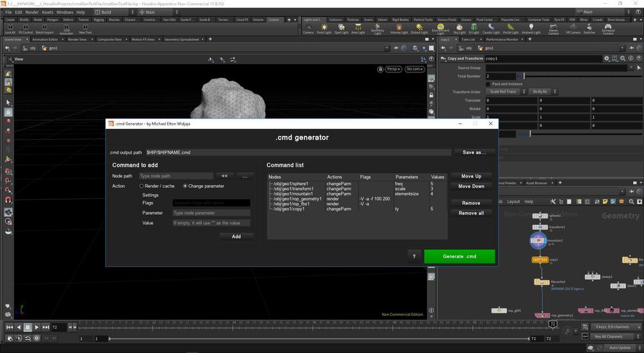
Task: Click the Remove all button
Action: 471,213
